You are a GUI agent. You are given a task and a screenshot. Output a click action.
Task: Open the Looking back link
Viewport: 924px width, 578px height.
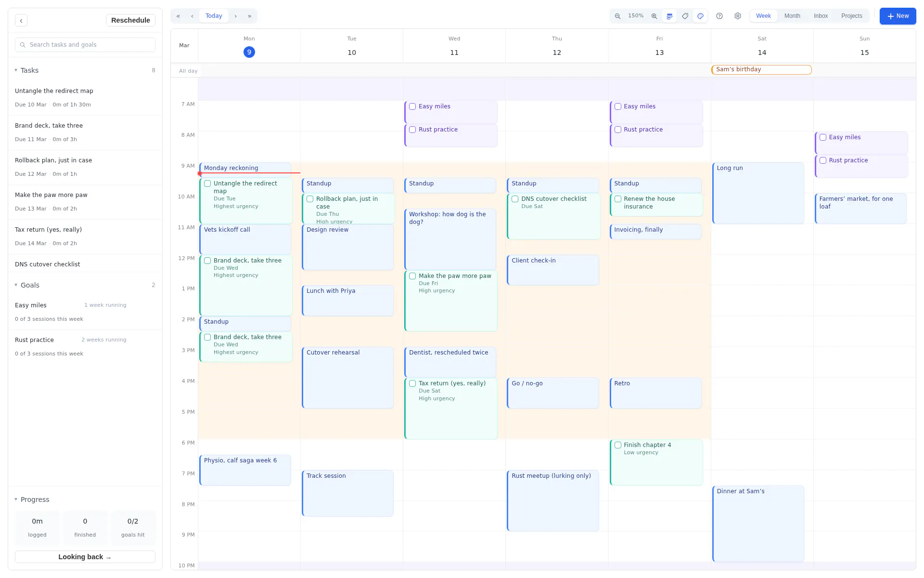coord(85,557)
